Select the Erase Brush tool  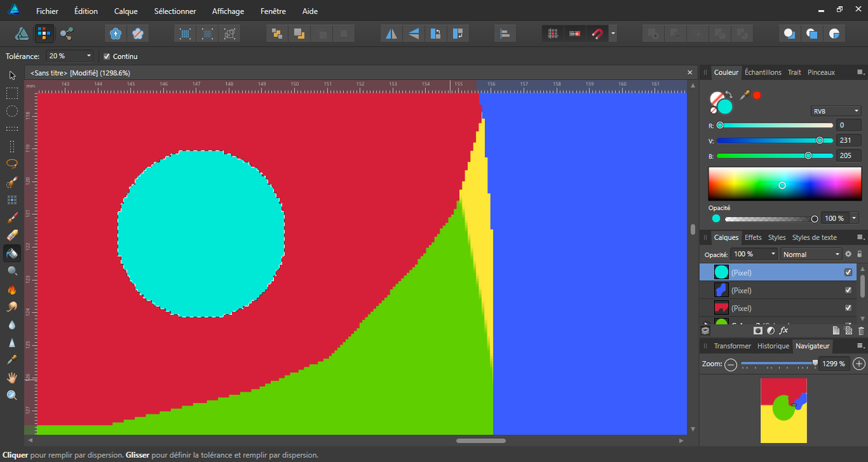pyautogui.click(x=12, y=235)
